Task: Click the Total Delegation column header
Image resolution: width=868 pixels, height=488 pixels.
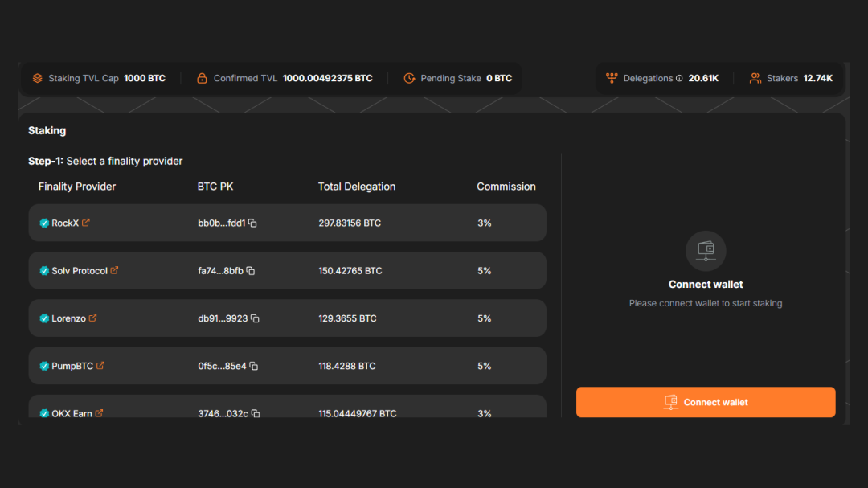Action: click(x=357, y=187)
